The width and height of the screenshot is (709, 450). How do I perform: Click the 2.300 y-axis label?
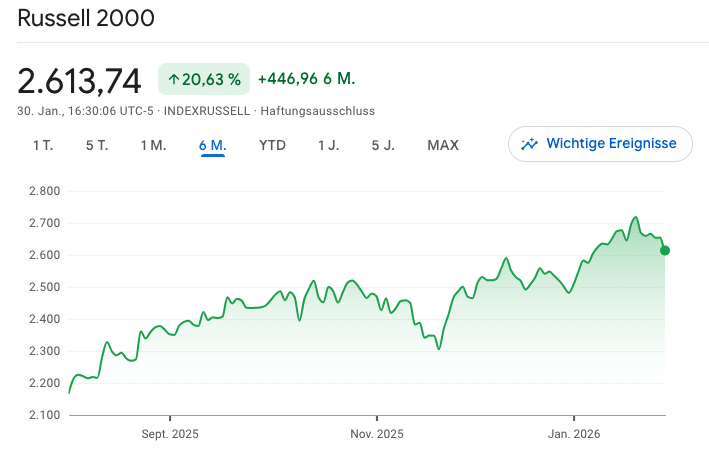(45, 351)
